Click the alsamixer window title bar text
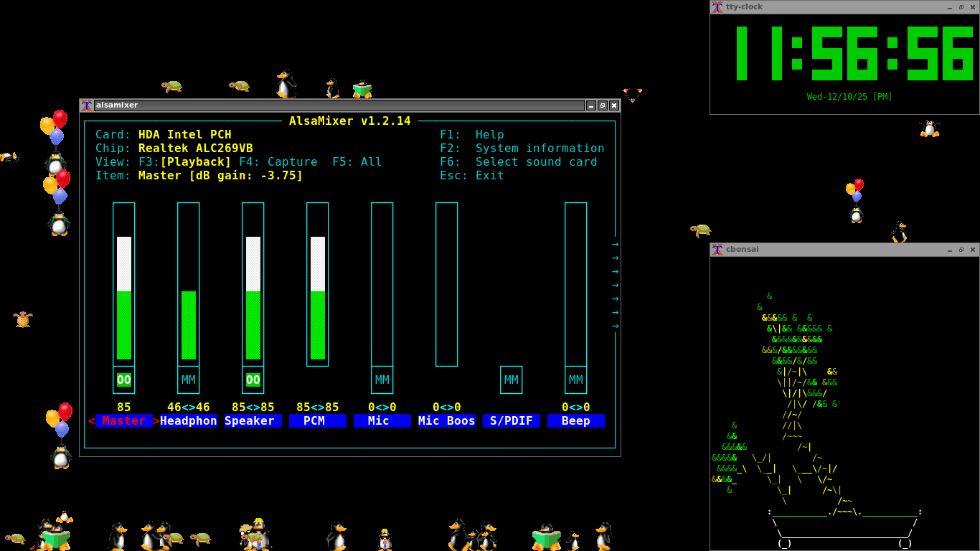Image resolution: width=980 pixels, height=551 pixels. pos(117,105)
